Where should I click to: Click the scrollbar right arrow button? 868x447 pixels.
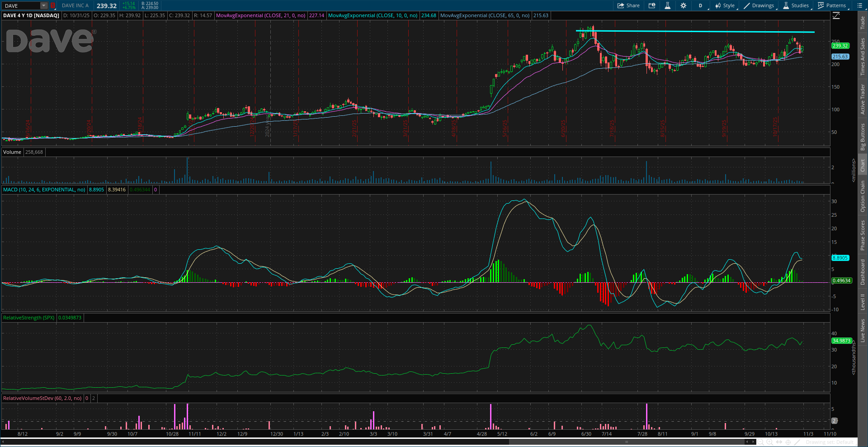pos(753,442)
